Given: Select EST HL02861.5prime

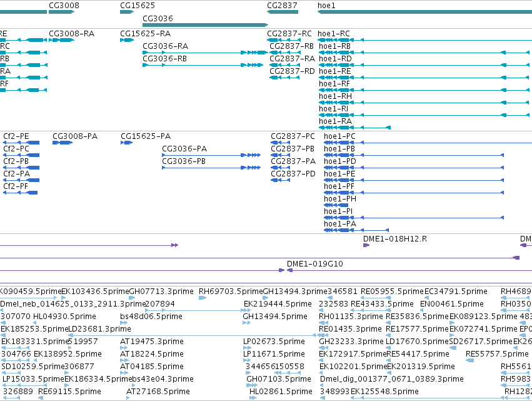Looking at the screenshot, I should [281, 392].
